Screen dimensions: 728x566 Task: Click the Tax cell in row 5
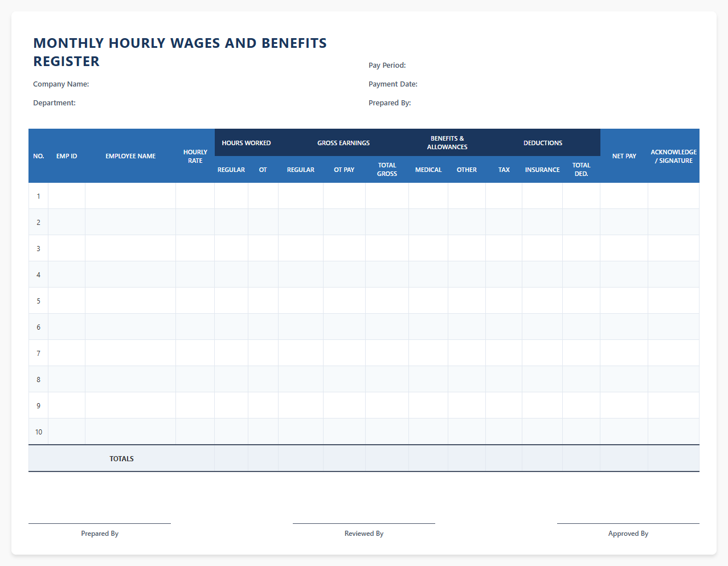click(504, 301)
